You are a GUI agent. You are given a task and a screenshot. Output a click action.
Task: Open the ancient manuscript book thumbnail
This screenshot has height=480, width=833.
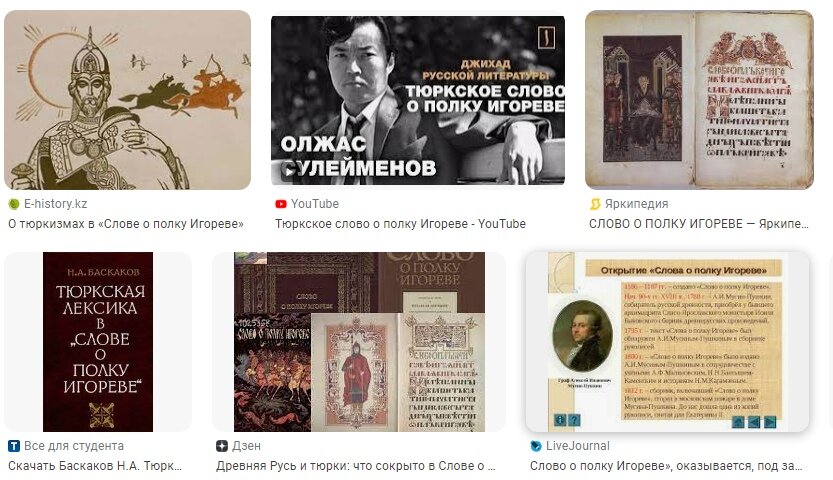[x=699, y=100]
